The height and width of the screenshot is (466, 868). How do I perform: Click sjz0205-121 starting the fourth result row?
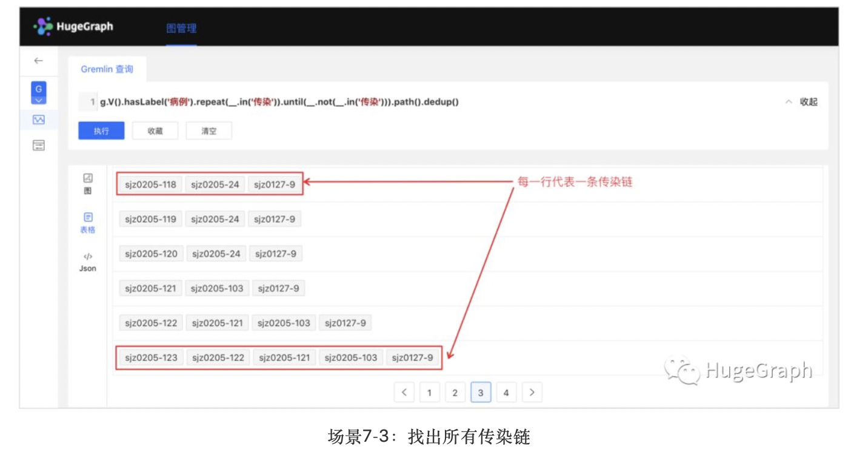[150, 288]
